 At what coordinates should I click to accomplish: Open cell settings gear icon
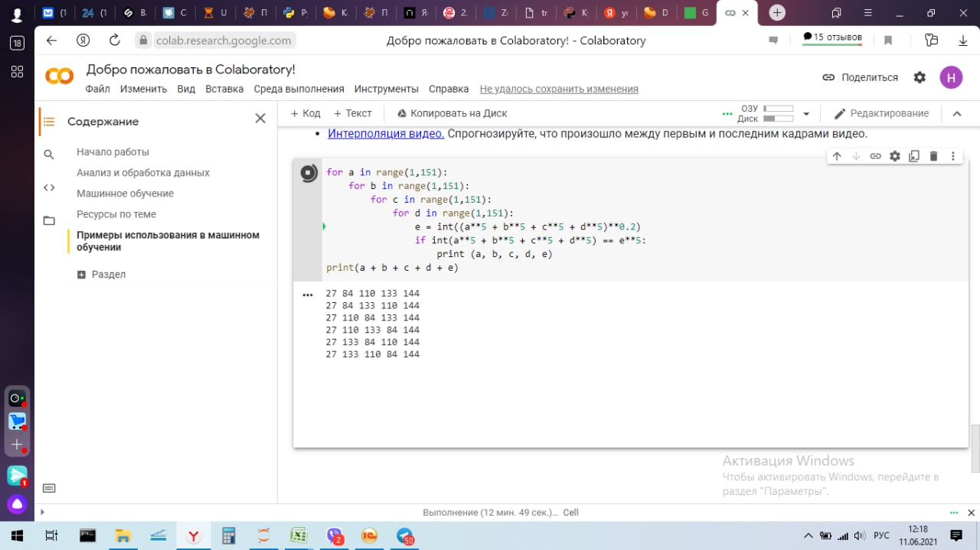pos(895,156)
